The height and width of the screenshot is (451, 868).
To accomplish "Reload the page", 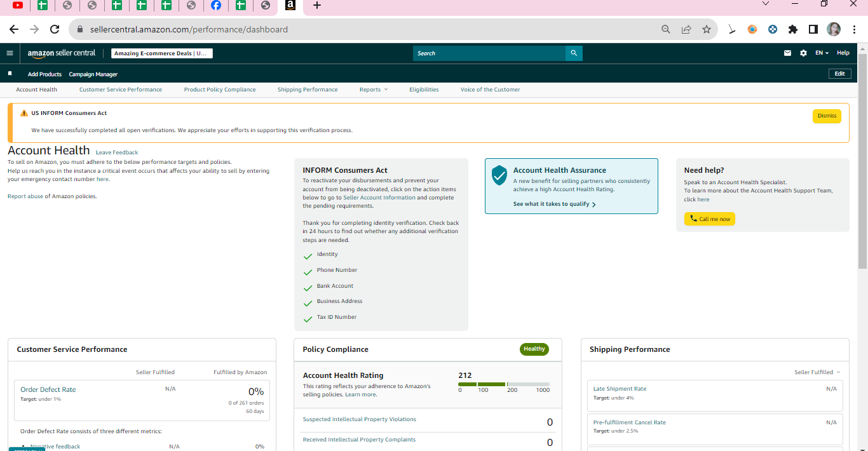I will tap(55, 29).
